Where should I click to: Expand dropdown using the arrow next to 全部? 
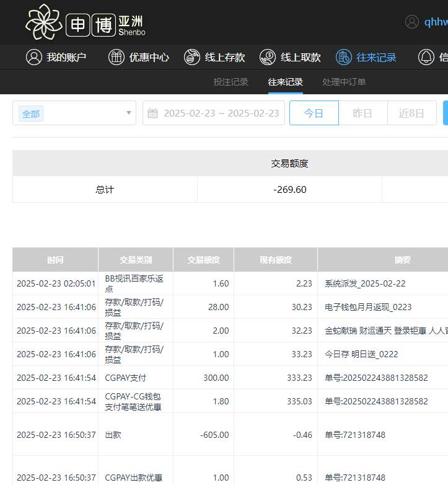click(128, 113)
